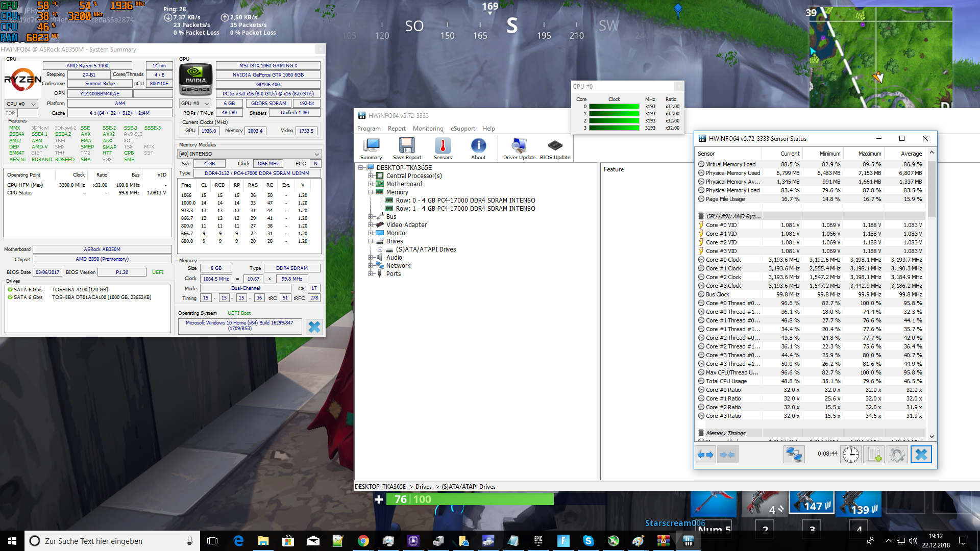Open the GPU #0 selector dropdown
This screenshot has width=980, height=551.
pyautogui.click(x=195, y=104)
